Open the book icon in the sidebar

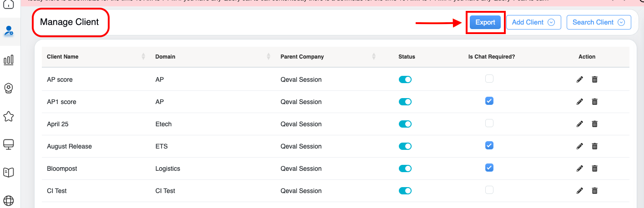pos(9,172)
